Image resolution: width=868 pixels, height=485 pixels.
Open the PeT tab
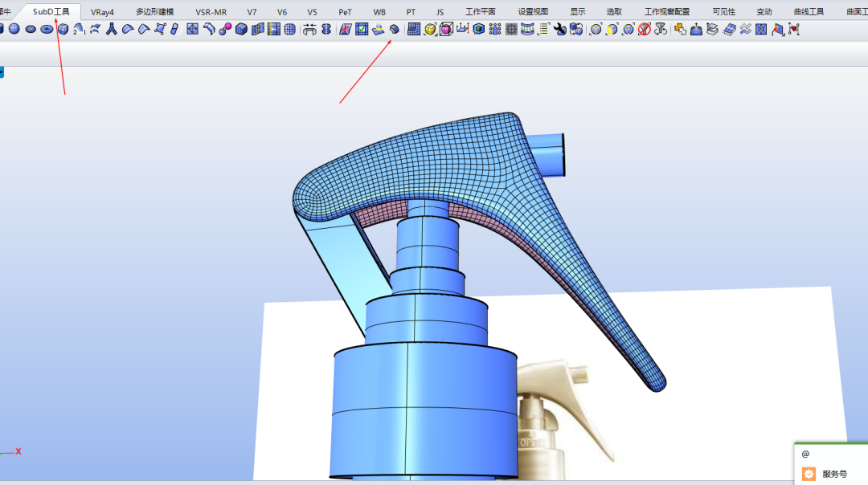[x=345, y=11]
